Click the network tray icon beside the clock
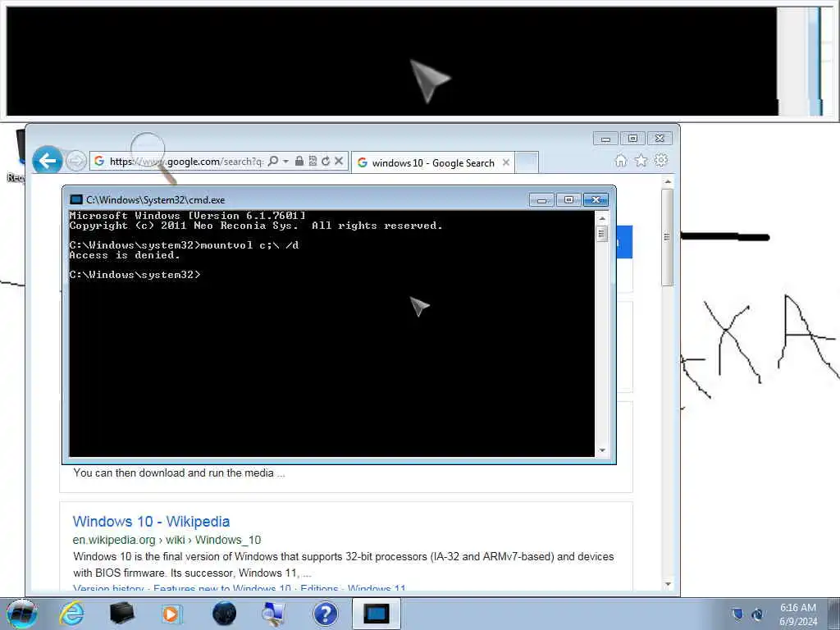This screenshot has width=840, height=630. pyautogui.click(x=757, y=614)
